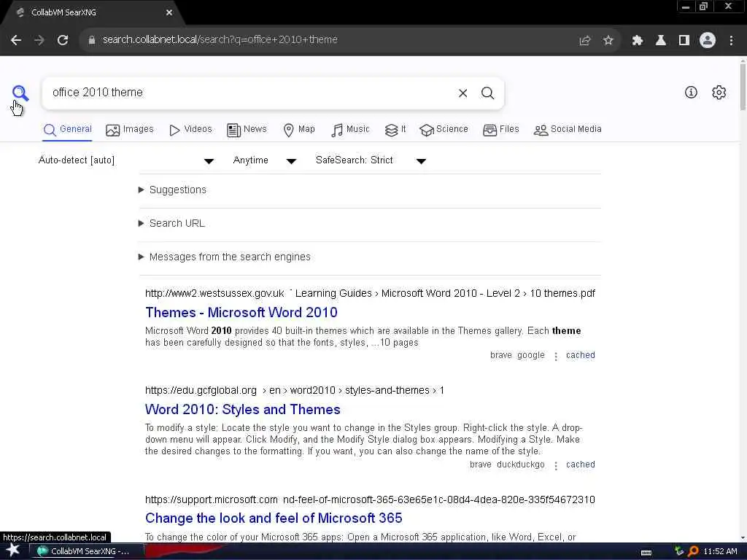The width and height of the screenshot is (747, 560).
Task: Click the 11:52 AM clock
Action: [x=720, y=551]
